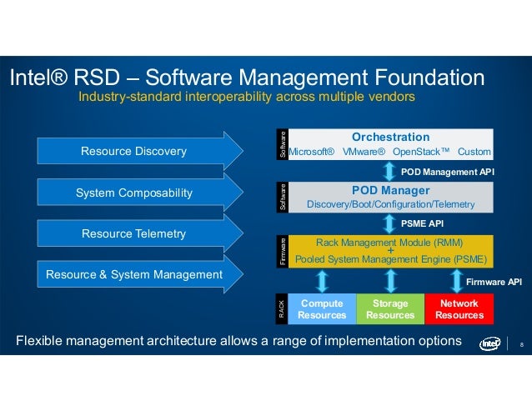Click the Compute Resources block

(x=322, y=309)
